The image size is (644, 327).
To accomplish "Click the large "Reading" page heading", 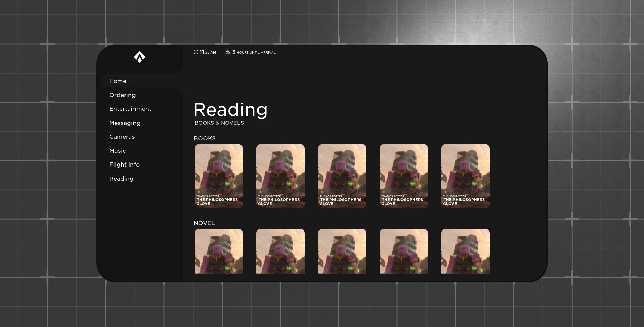I will tap(230, 110).
